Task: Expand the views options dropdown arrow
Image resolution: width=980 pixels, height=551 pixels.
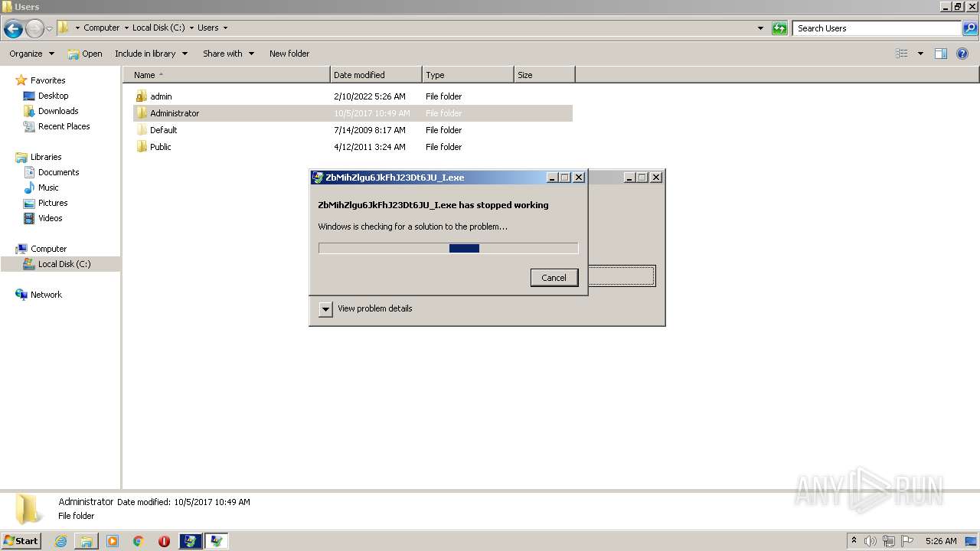Action: 920,54
